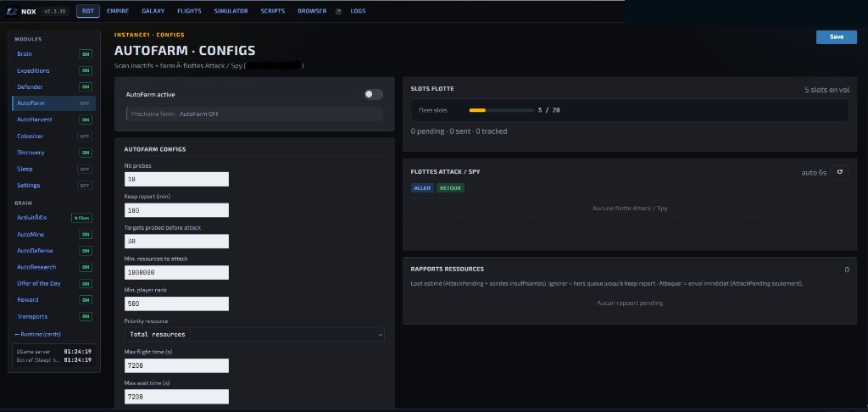The height and width of the screenshot is (412, 868).
Task: Click 'Aucune flotte Attack / Spy' message
Action: pos(630,209)
